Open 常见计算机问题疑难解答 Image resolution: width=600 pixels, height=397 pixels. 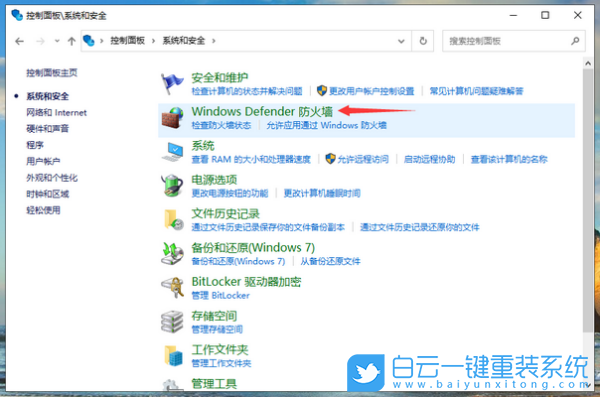[476, 91]
